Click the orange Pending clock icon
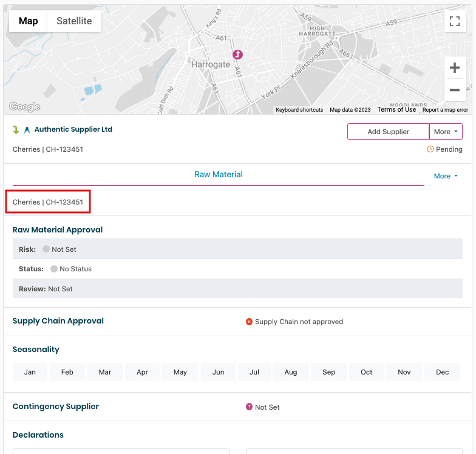 430,149
